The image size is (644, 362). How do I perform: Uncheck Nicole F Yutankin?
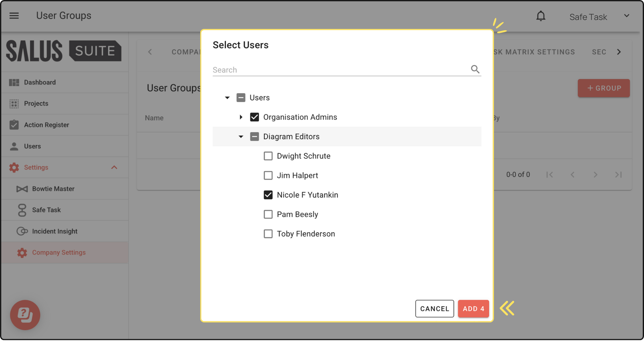click(x=268, y=195)
